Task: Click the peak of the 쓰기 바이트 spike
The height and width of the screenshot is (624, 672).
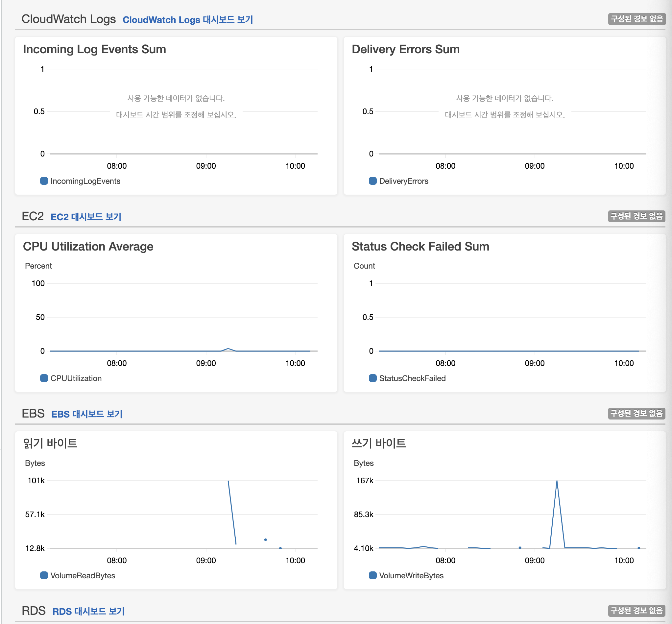Action: tap(557, 482)
